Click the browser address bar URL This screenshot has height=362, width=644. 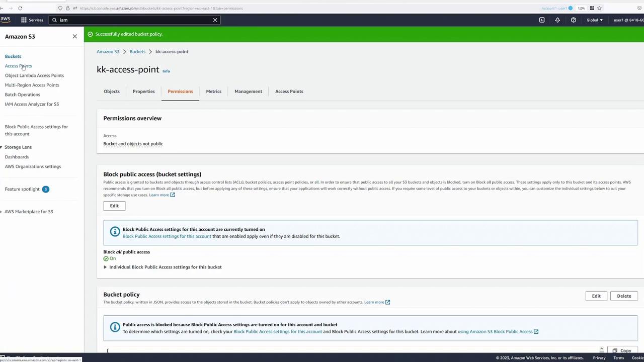[x=161, y=8]
